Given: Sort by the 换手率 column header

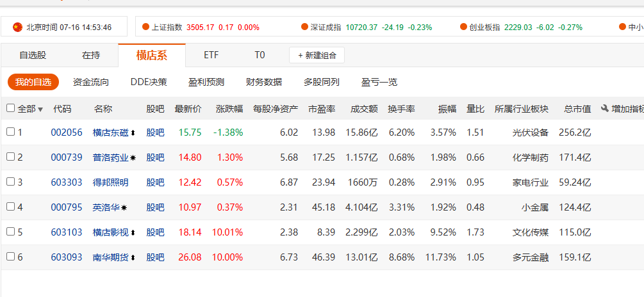Looking at the screenshot, I should click(401, 109).
